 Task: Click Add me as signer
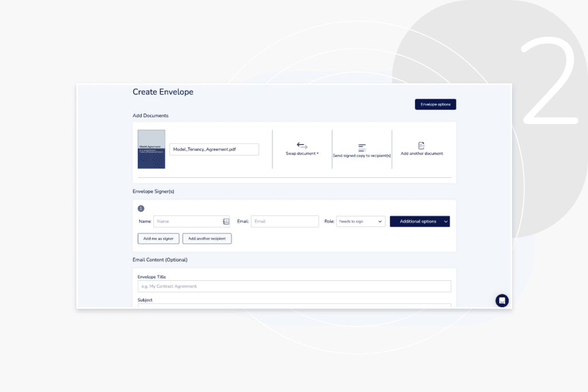click(x=158, y=239)
